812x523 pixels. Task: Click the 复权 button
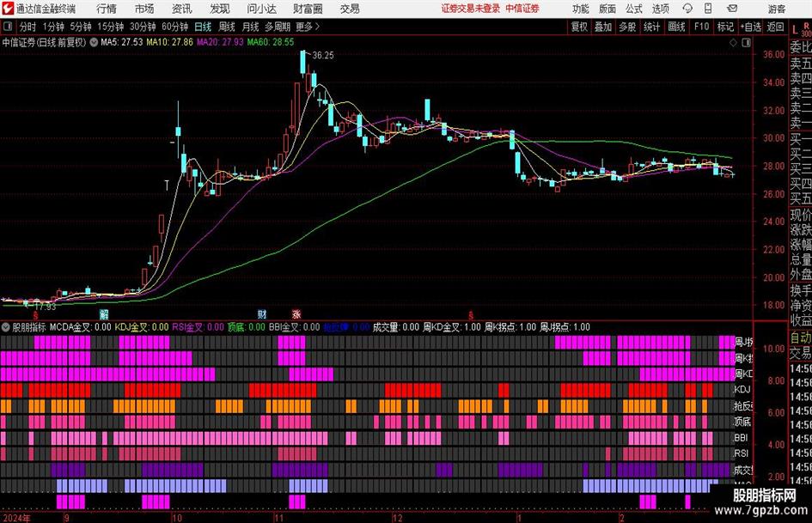(x=579, y=27)
